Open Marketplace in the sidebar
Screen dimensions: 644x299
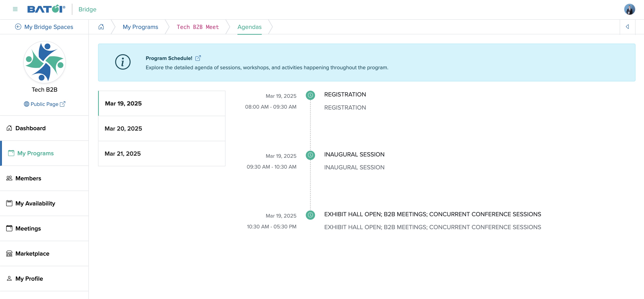pyautogui.click(x=44, y=253)
